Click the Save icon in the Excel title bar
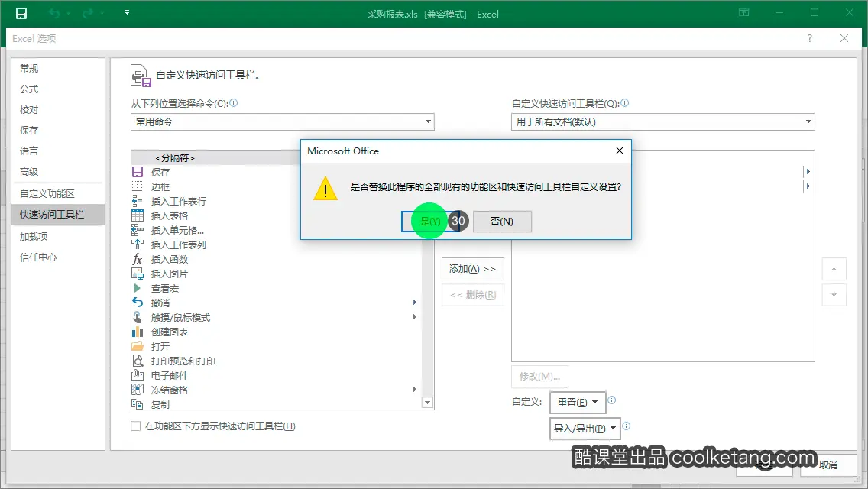868x489 pixels. pos(21,13)
